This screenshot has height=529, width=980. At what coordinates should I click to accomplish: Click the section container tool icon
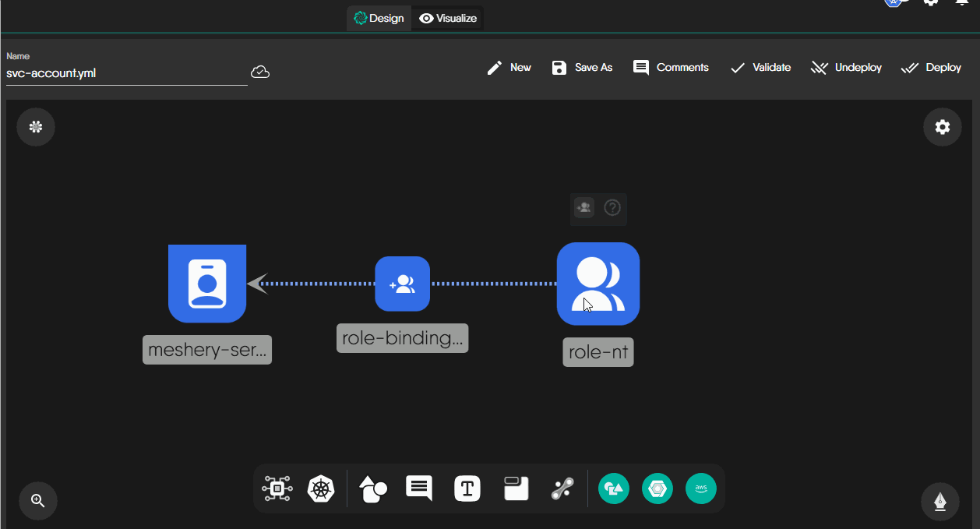coord(516,488)
